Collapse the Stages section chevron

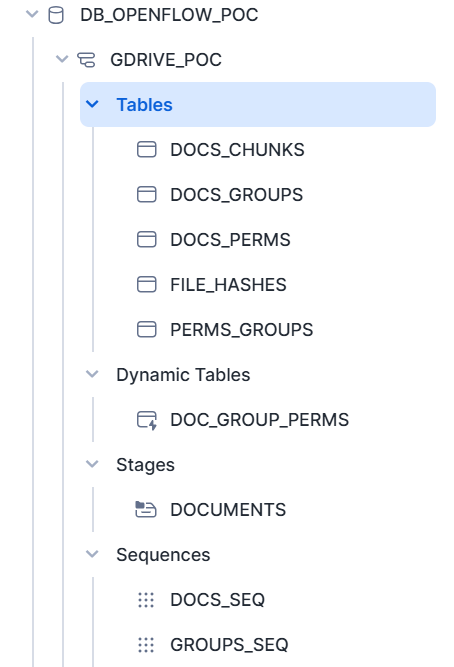point(92,465)
